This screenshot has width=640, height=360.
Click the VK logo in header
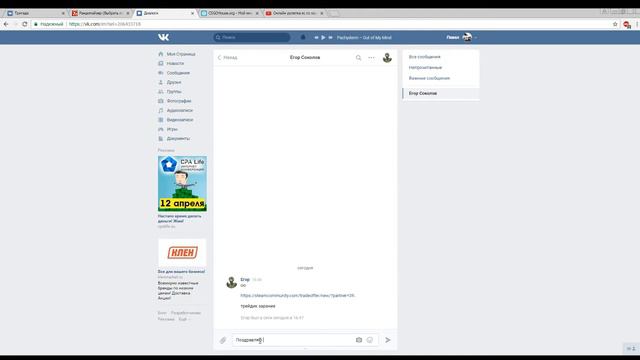[x=163, y=37]
